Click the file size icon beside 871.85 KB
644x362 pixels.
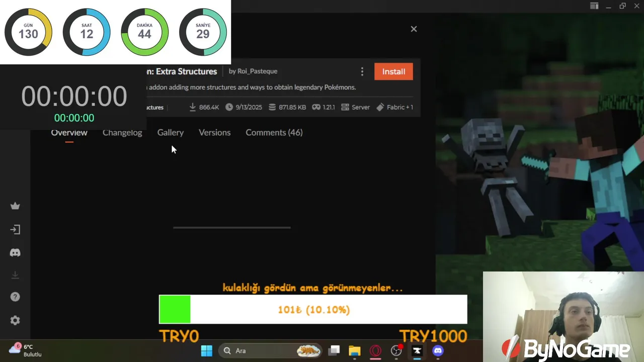point(272,107)
